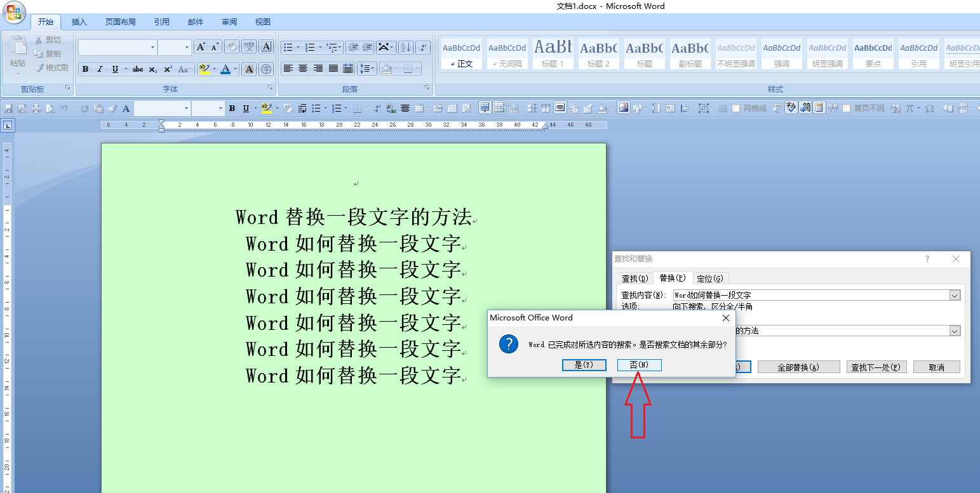This screenshot has height=493, width=980.
Task: Justify text in the ribbon
Action: click(333, 69)
